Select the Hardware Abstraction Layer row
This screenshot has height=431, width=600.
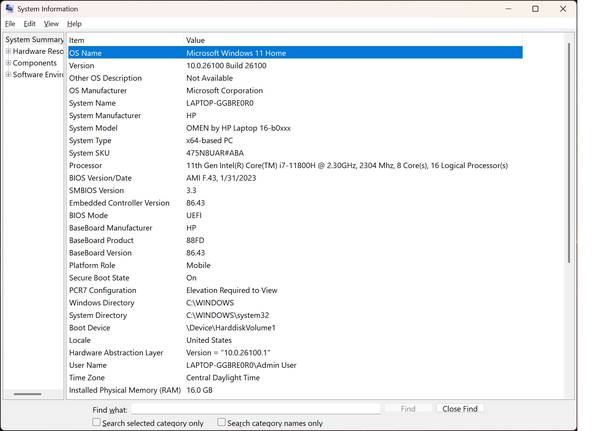point(295,353)
